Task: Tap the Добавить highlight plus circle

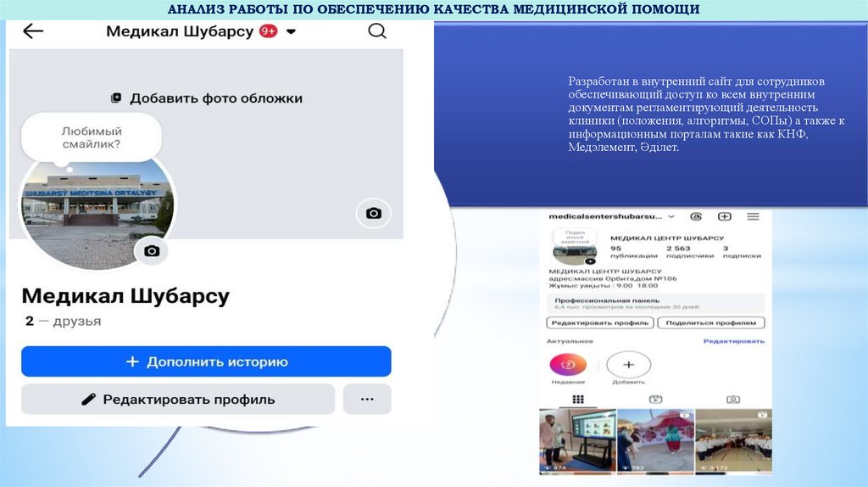Action: coord(628,365)
